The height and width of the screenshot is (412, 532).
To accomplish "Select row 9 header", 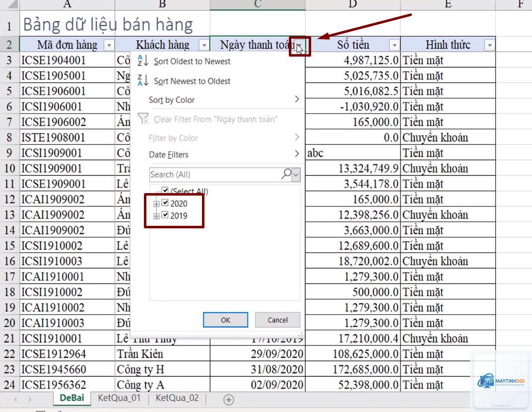I will coord(9,153).
